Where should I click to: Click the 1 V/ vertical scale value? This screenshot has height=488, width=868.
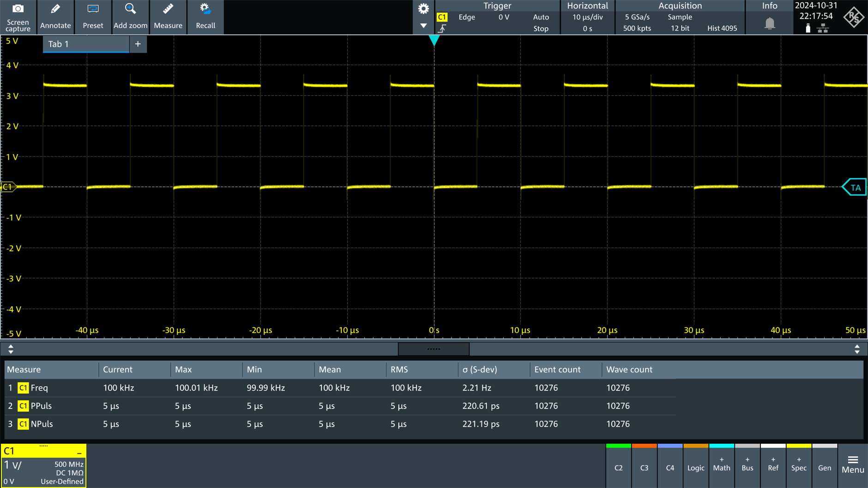click(13, 465)
